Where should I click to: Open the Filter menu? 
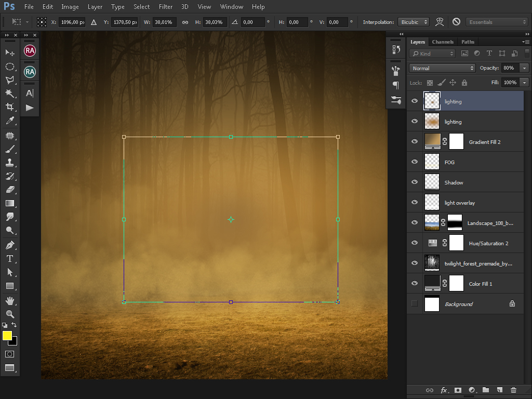pyautogui.click(x=166, y=7)
